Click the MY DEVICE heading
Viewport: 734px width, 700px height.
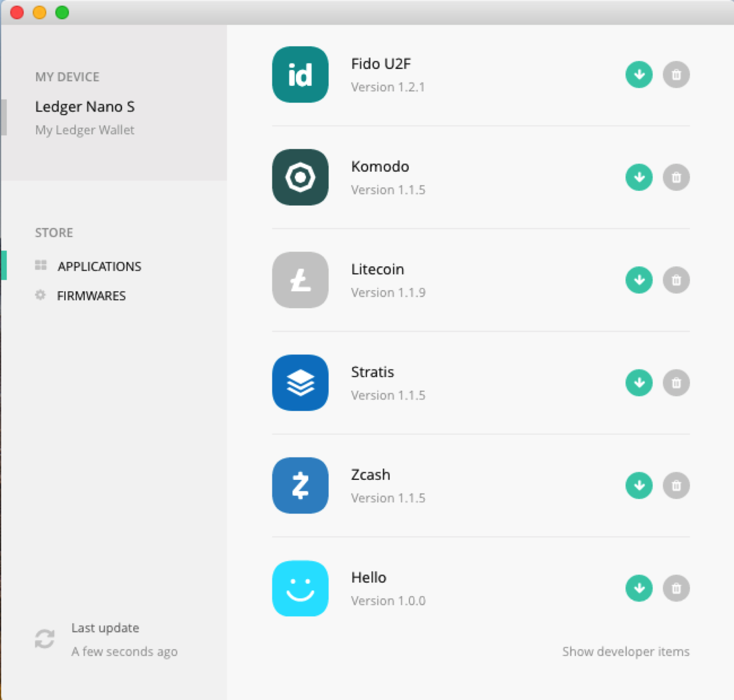coord(67,77)
